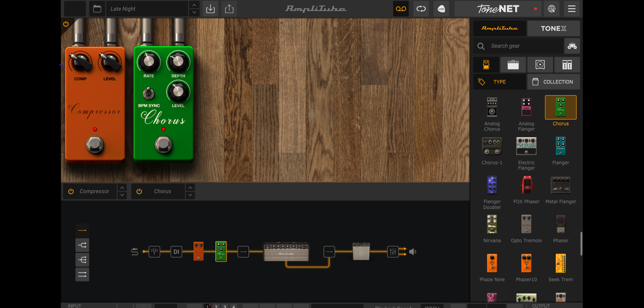Image resolution: width=644 pixels, height=308 pixels.
Task: Switch to the AmpliTube gear tab
Action: tap(499, 29)
